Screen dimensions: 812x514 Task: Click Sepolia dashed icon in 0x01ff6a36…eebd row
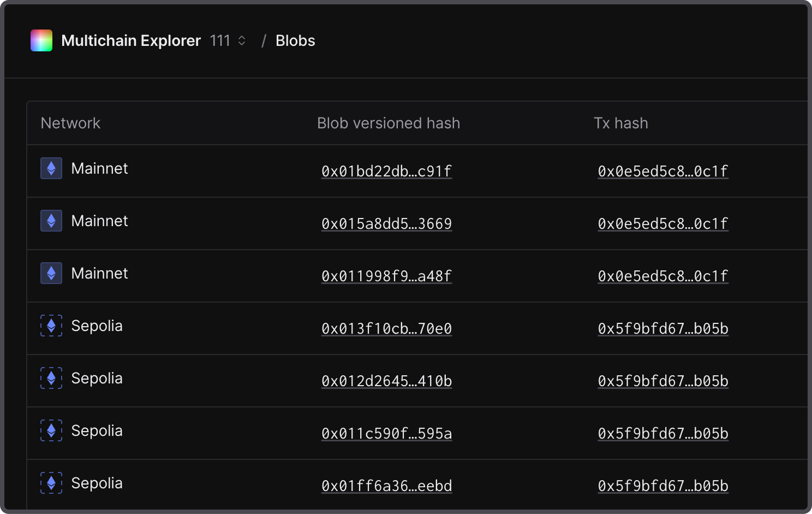[51, 483]
